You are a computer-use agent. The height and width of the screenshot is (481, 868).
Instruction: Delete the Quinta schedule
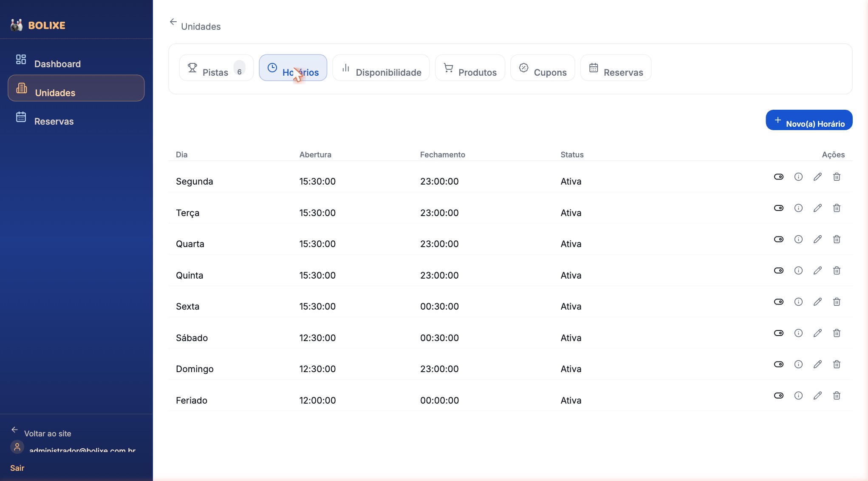pos(837,270)
